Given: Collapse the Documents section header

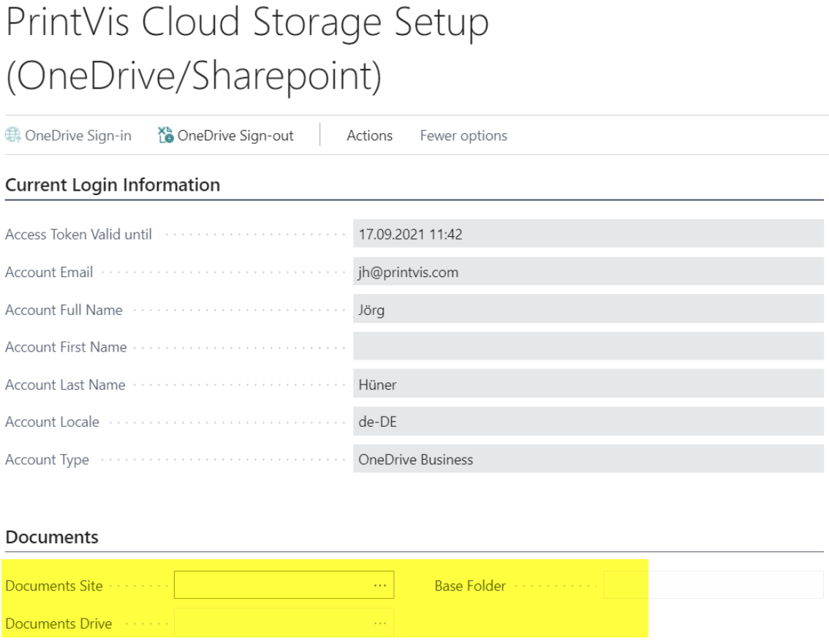Looking at the screenshot, I should tap(52, 537).
